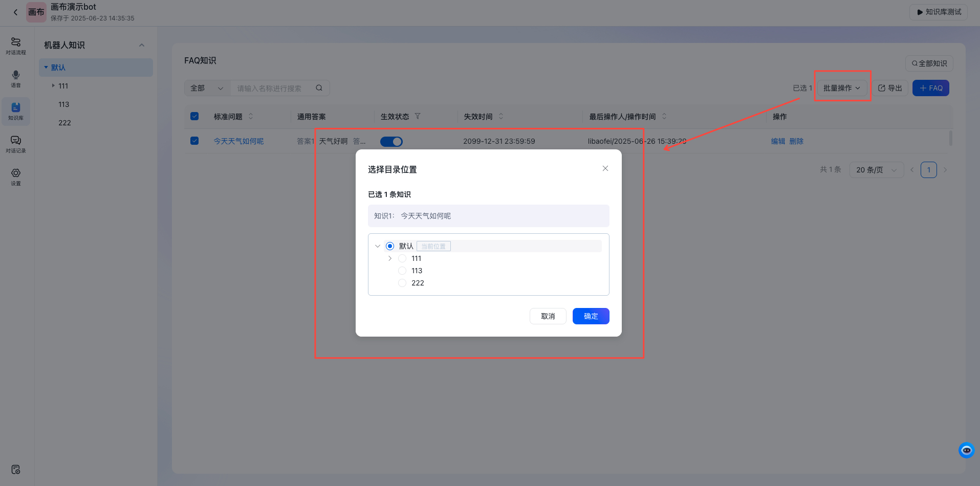Open 设置 from the sidebar
This screenshot has width=980, height=486.
coord(16,176)
